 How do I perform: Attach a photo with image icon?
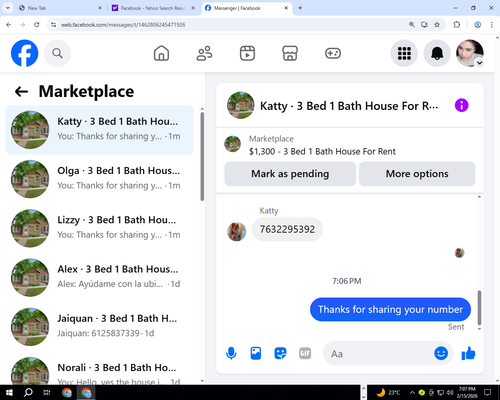pyautogui.click(x=256, y=353)
